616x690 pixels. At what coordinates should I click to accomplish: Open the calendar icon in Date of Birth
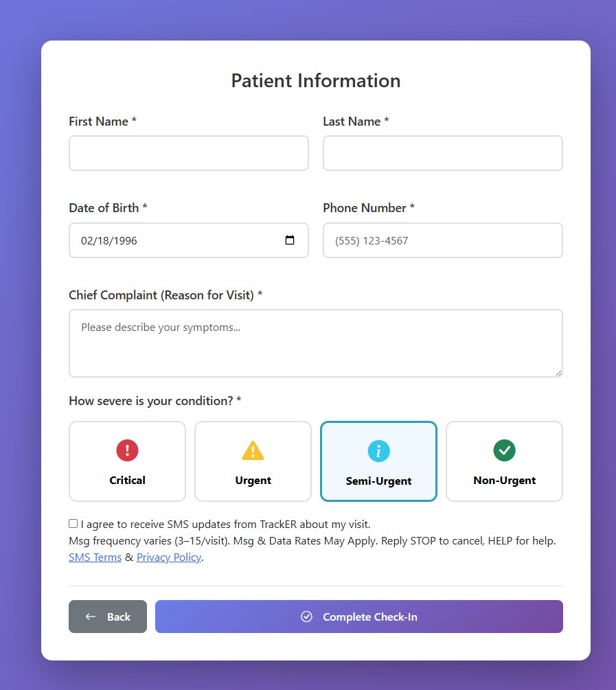click(290, 240)
